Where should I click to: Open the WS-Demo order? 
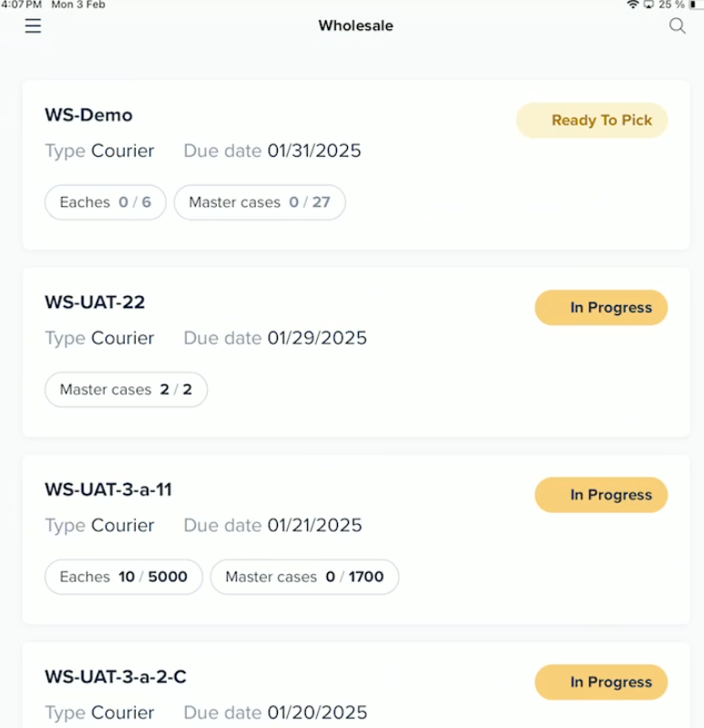point(88,115)
